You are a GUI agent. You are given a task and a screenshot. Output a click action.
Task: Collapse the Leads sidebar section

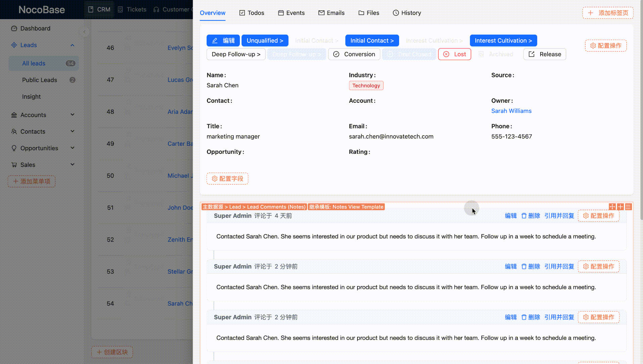point(72,45)
